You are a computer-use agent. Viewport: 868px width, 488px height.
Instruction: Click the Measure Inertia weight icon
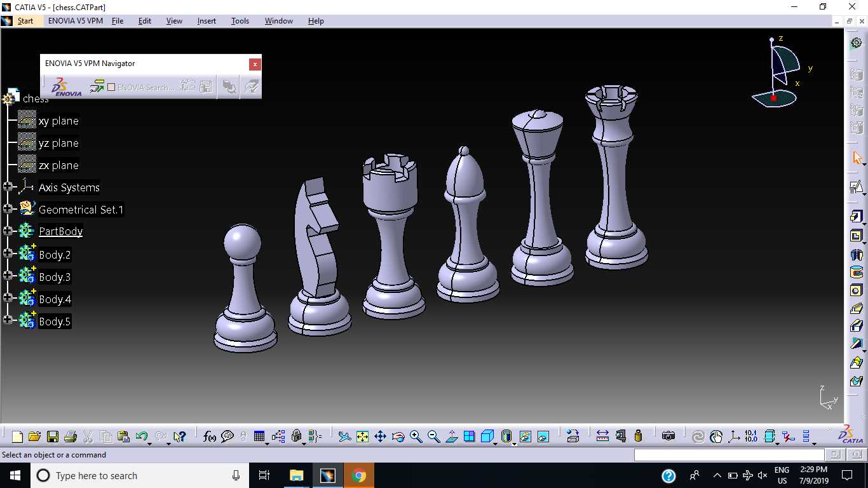pyautogui.click(x=639, y=437)
